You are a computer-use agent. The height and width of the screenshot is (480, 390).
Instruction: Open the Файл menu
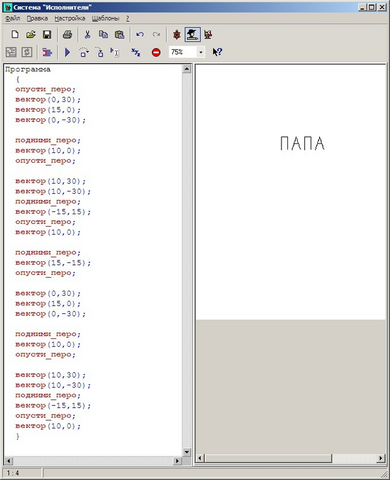pyautogui.click(x=13, y=18)
